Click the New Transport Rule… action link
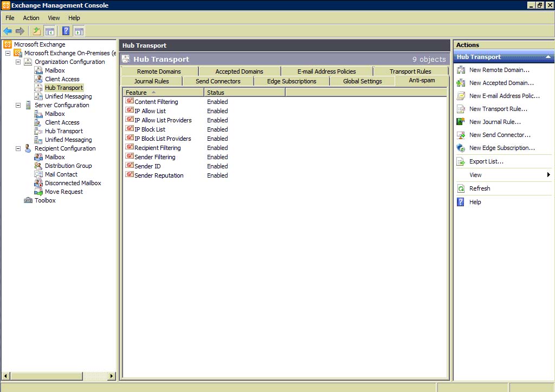Viewport: 555px width, 392px height. [499, 109]
